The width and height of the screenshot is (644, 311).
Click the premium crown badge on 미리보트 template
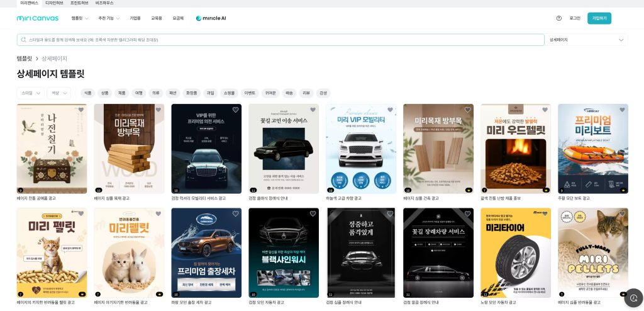[623, 189]
